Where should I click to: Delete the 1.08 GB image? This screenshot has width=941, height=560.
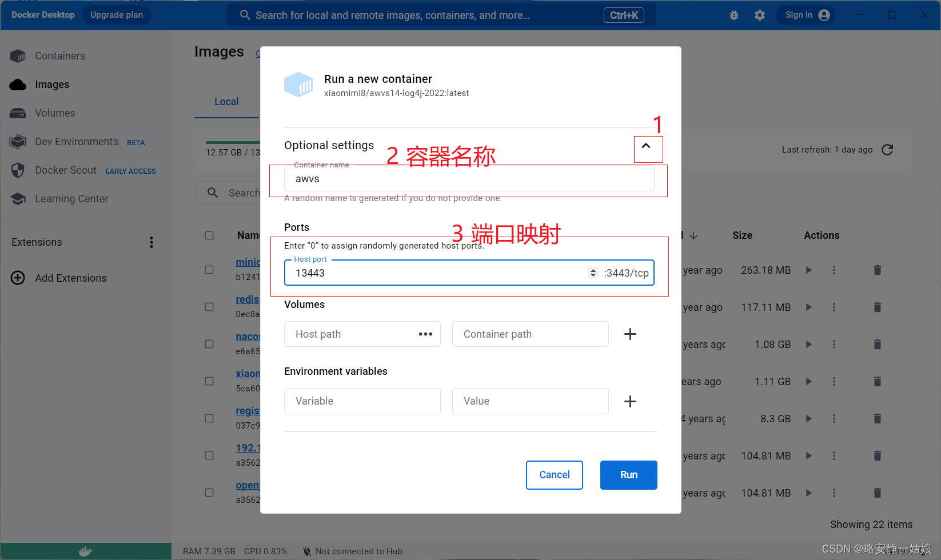(878, 344)
